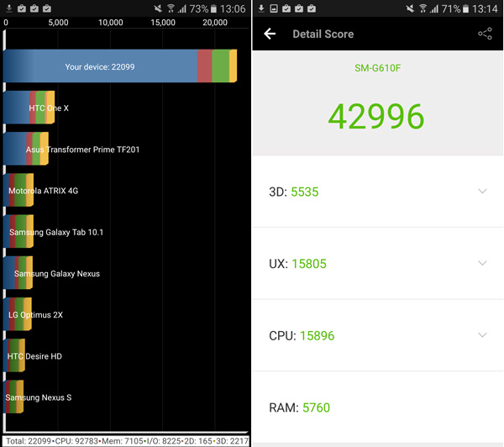
Task: Tap the 'Your device: 22099' bar
Action: coord(120,66)
